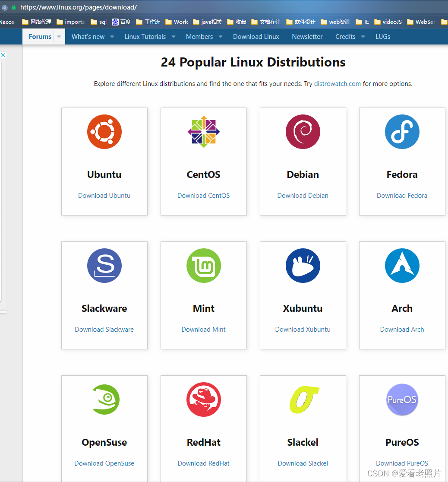Click the Download Xubuntu link
The height and width of the screenshot is (482, 448).
click(x=303, y=329)
